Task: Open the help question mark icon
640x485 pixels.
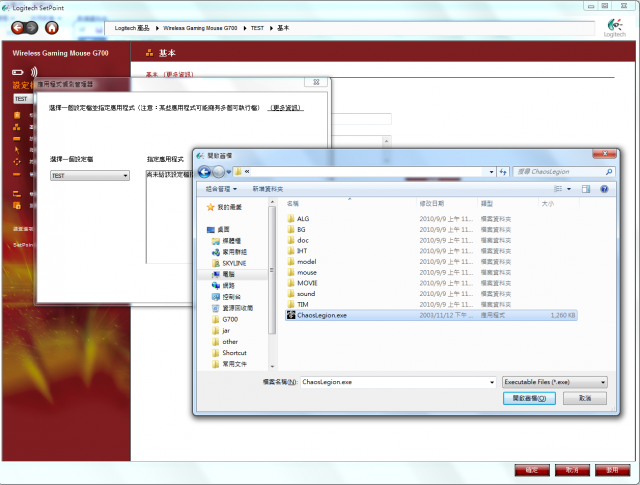Action: (x=604, y=189)
